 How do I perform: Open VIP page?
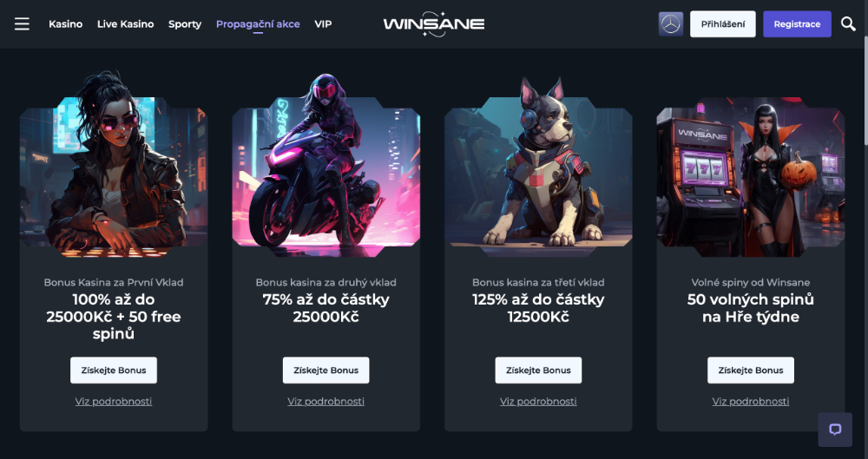coord(323,24)
